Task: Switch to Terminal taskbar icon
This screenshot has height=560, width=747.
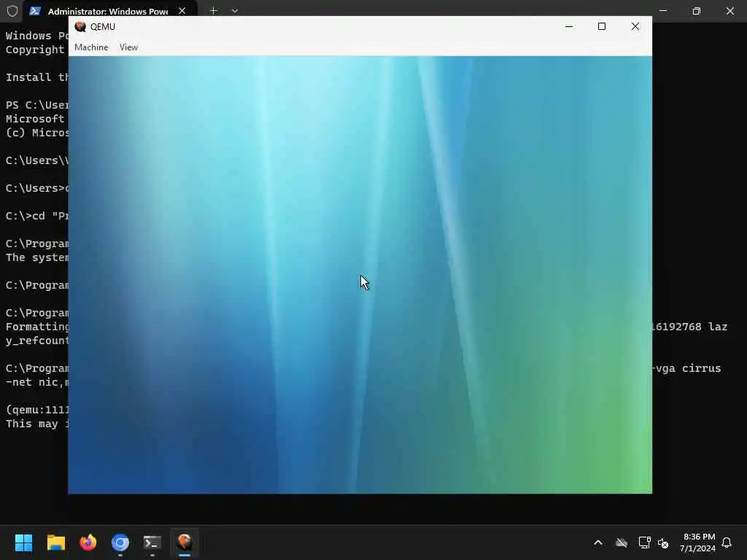Action: pos(152,542)
